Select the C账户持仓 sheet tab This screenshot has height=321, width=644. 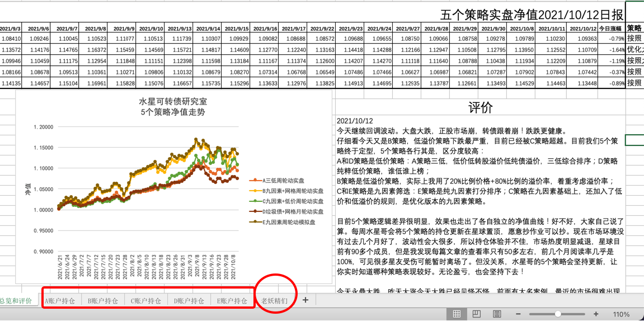click(146, 301)
